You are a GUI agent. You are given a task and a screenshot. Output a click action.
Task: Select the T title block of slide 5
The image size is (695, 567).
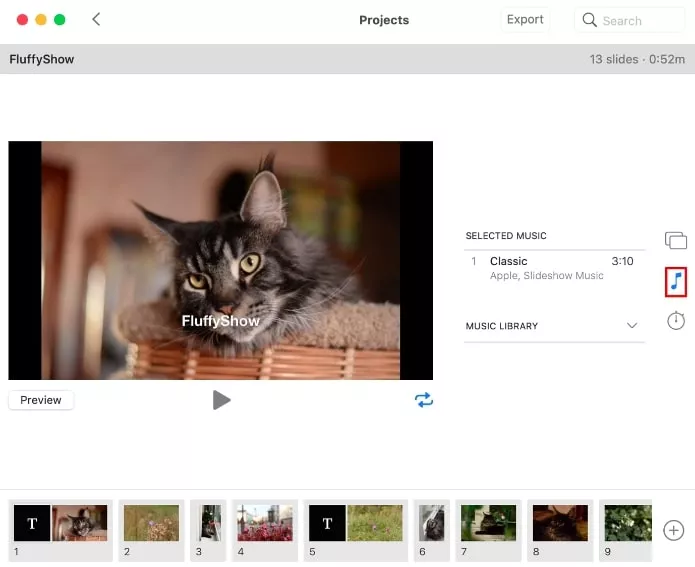tap(327, 523)
